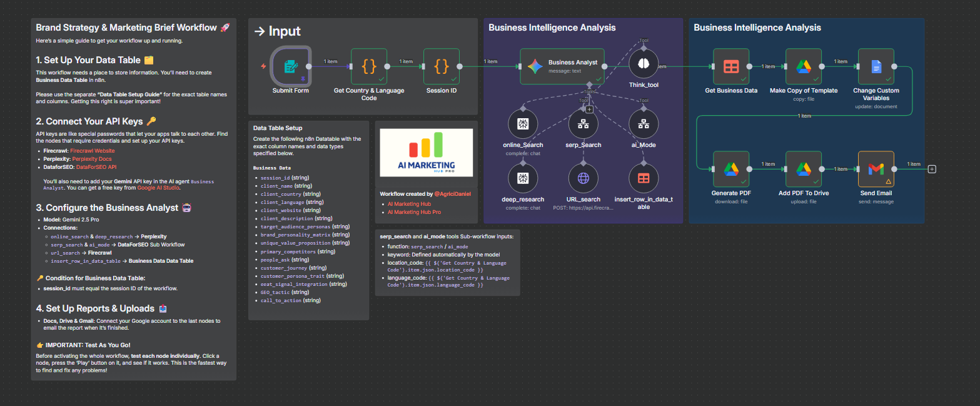Click the ai_Mode tool node
The image size is (980, 406).
[x=644, y=124]
